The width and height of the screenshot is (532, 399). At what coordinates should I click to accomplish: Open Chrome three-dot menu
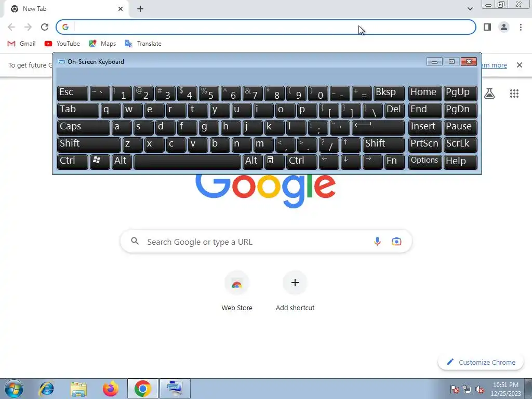tap(521, 27)
